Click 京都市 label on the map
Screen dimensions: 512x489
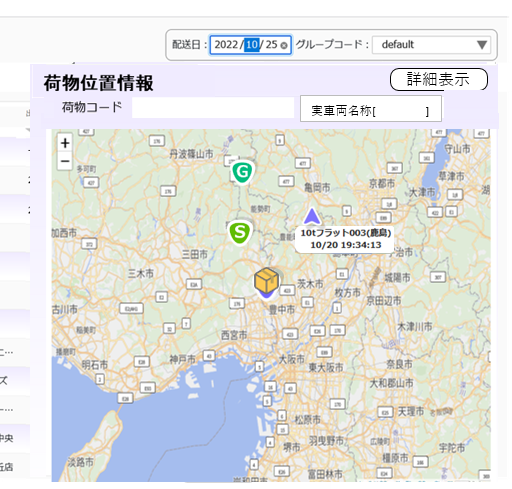tap(382, 183)
